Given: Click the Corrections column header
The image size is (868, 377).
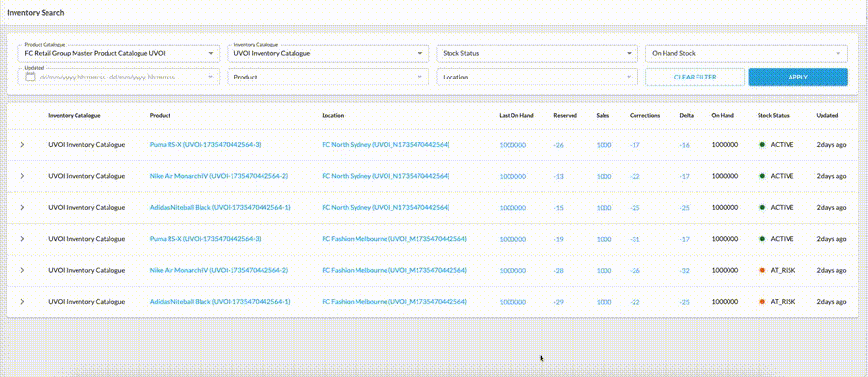Looking at the screenshot, I should click(x=644, y=115).
